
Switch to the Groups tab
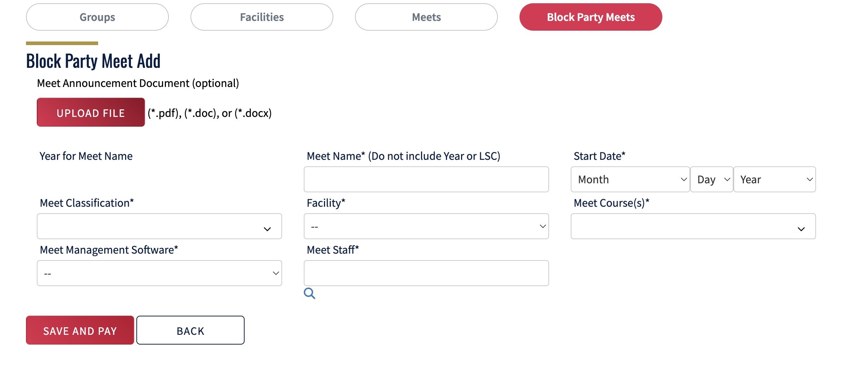pyautogui.click(x=97, y=17)
